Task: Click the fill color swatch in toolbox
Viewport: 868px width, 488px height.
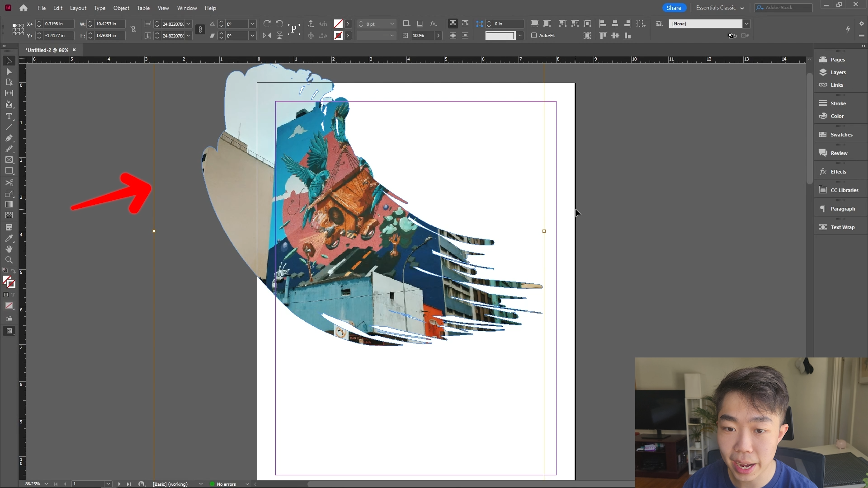Action: pyautogui.click(x=7, y=280)
